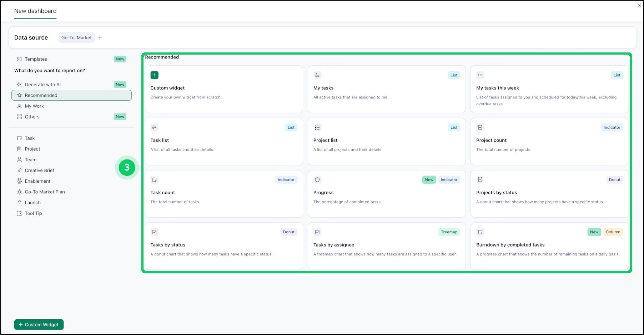Image resolution: width=644 pixels, height=335 pixels.
Task: Click the My tasks checklist icon
Action: (317, 75)
